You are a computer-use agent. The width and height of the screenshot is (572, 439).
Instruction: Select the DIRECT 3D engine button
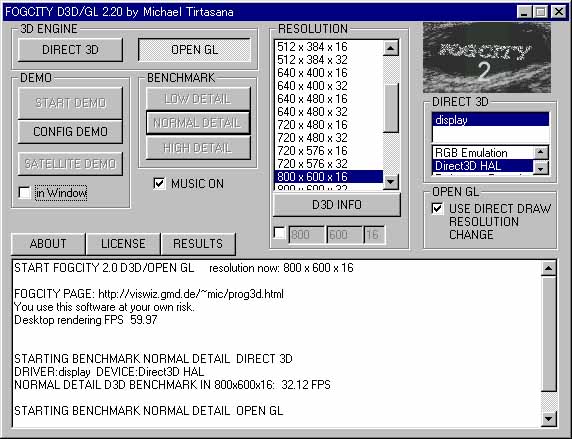point(70,50)
